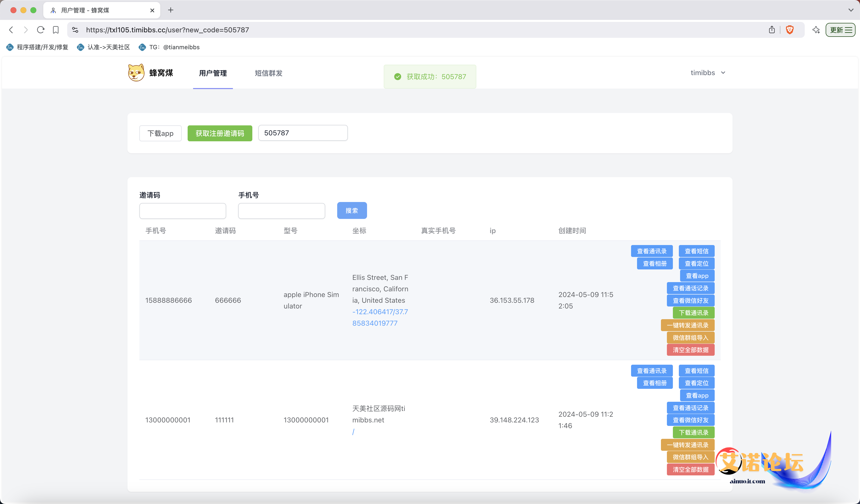Select the 用户管理 navigation tab
860x504 pixels.
(x=213, y=73)
